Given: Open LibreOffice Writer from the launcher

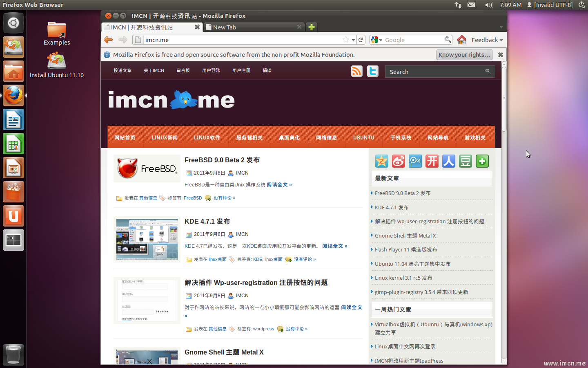Looking at the screenshot, I should pyautogui.click(x=13, y=119).
